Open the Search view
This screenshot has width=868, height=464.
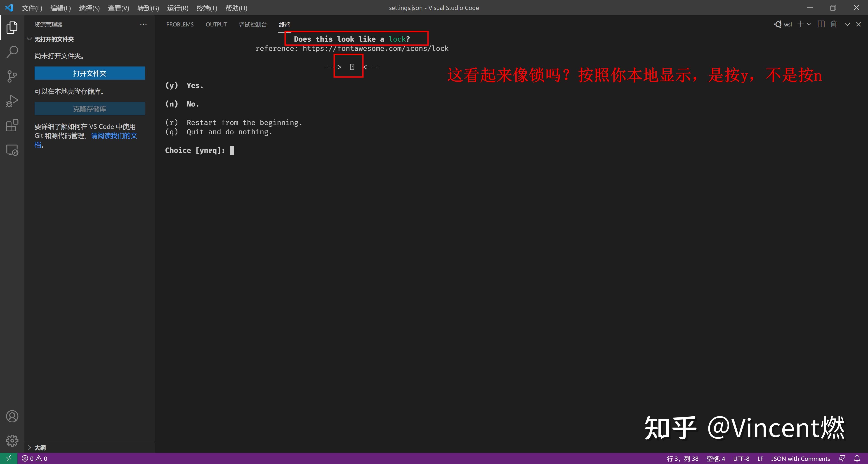(12, 52)
